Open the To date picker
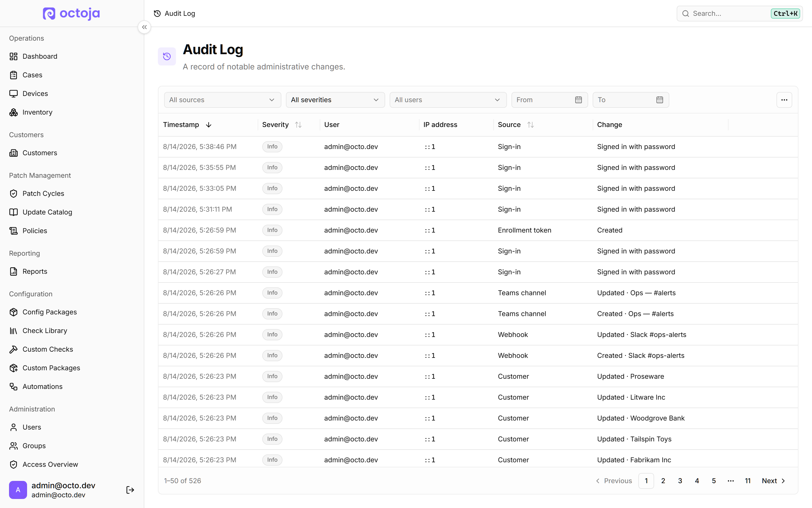 [630, 100]
